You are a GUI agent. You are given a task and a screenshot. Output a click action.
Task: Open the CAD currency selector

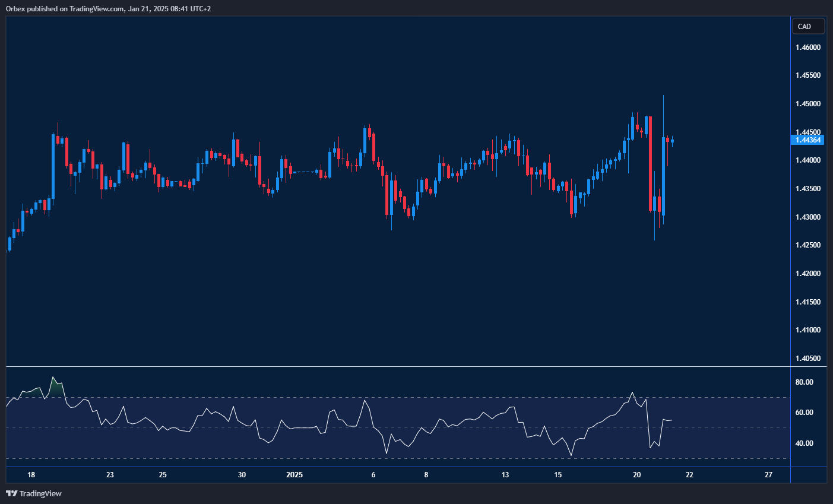point(808,26)
